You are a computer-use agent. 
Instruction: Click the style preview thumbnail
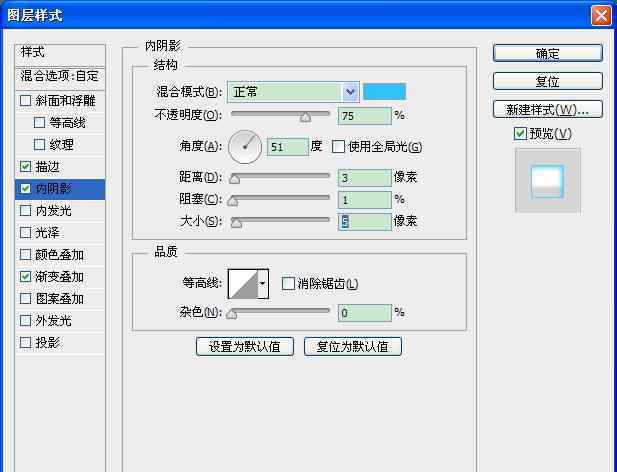tap(548, 181)
